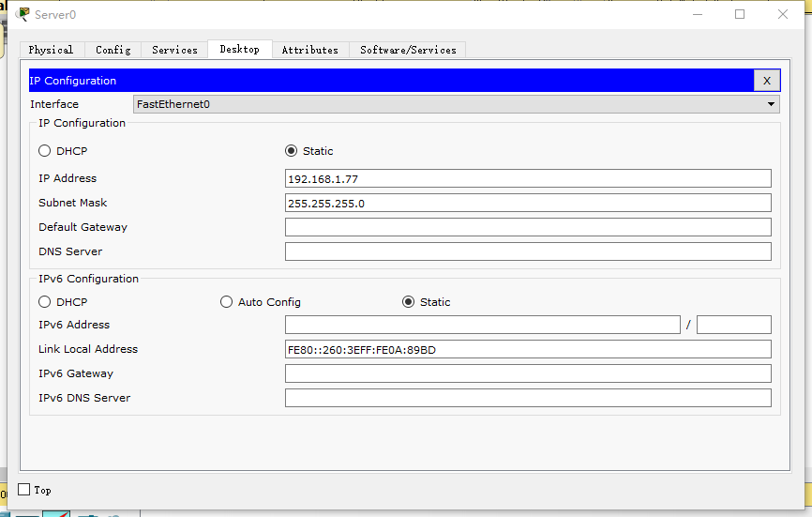Open the Software/Services tab
Image resolution: width=812 pixels, height=517 pixels.
(408, 50)
